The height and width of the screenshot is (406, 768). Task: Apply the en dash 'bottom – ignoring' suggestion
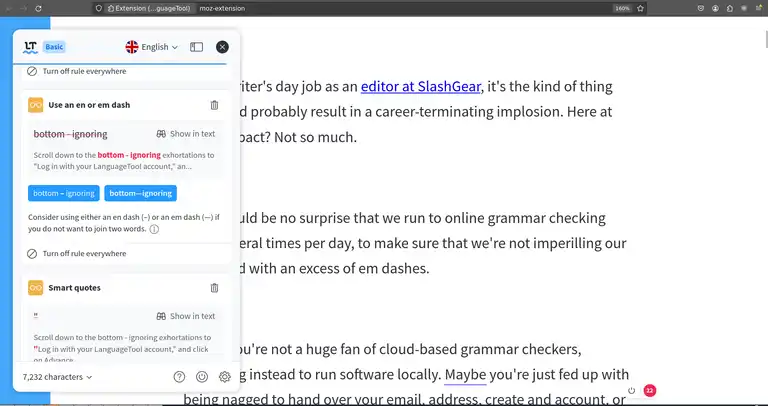pyautogui.click(x=64, y=193)
